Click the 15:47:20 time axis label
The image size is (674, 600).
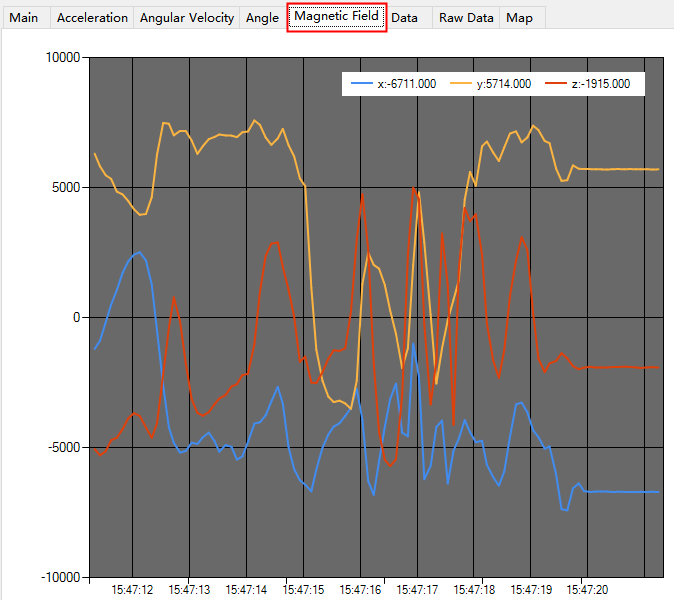pyautogui.click(x=587, y=590)
